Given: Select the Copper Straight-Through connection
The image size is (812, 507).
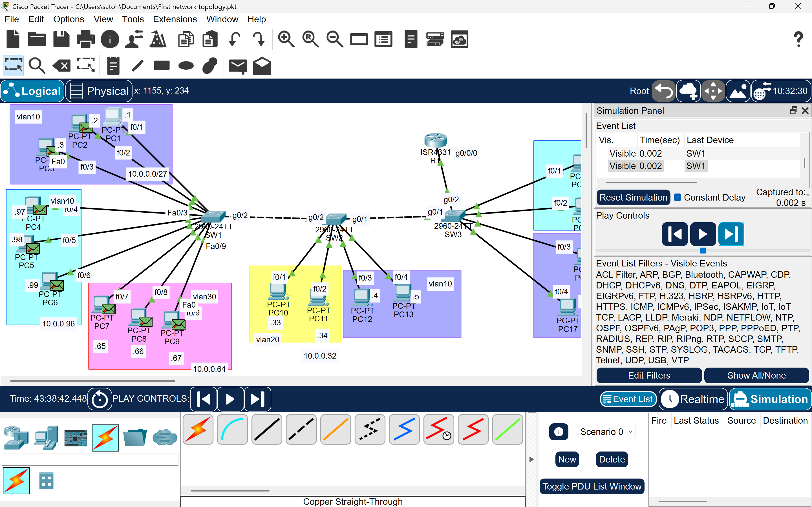Looking at the screenshot, I should [266, 430].
